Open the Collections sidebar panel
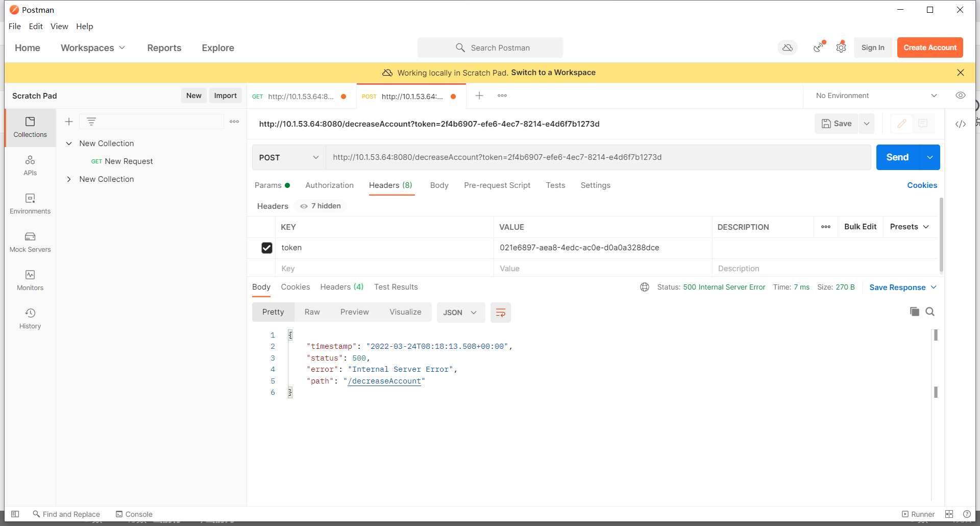 coord(30,128)
